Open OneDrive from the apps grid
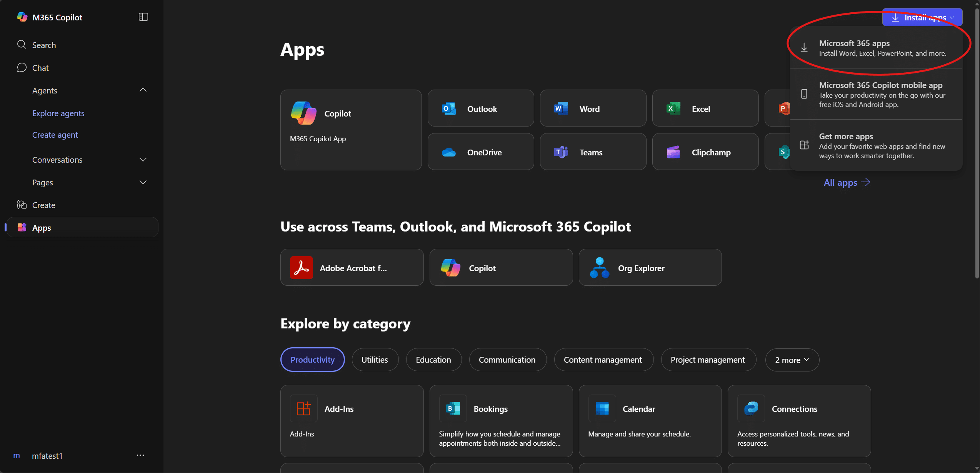Screen dimensions: 980x473 click(x=480, y=152)
